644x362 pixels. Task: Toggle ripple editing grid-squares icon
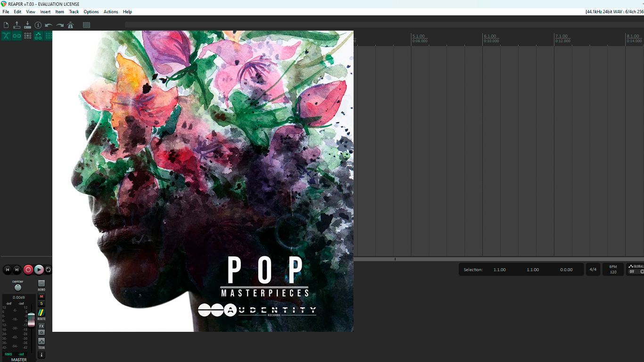tap(28, 36)
